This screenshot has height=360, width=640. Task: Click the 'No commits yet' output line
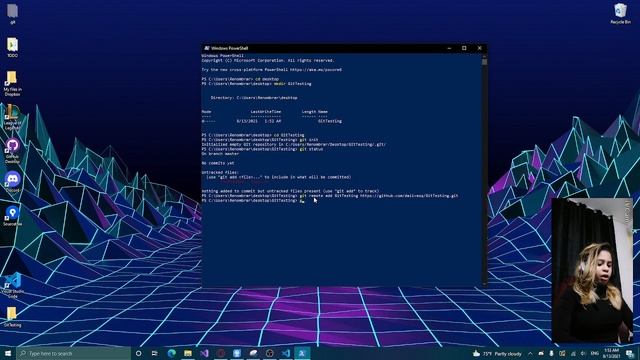click(x=218, y=163)
